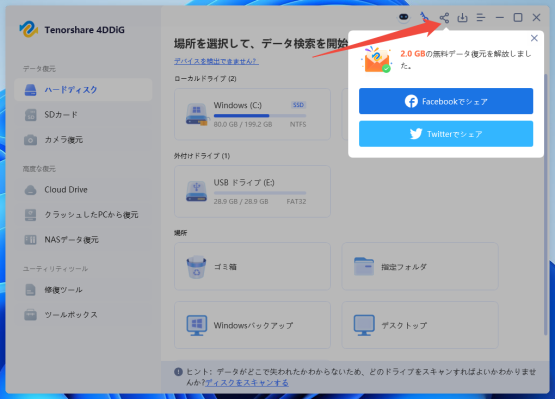Click the key registration icon
The image size is (555, 399).
(424, 17)
